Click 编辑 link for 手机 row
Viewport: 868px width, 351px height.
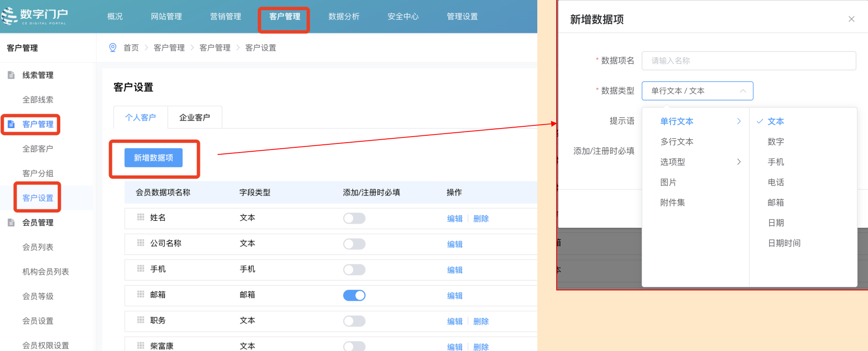tap(454, 270)
